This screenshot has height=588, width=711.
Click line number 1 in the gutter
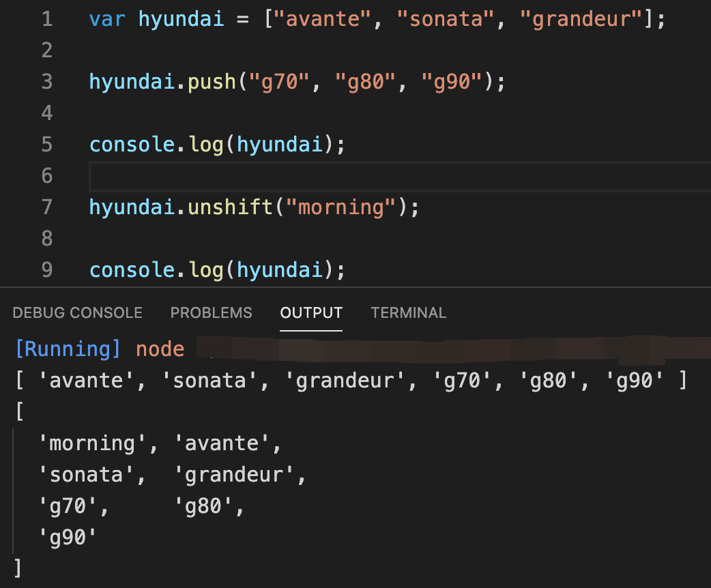(x=47, y=19)
